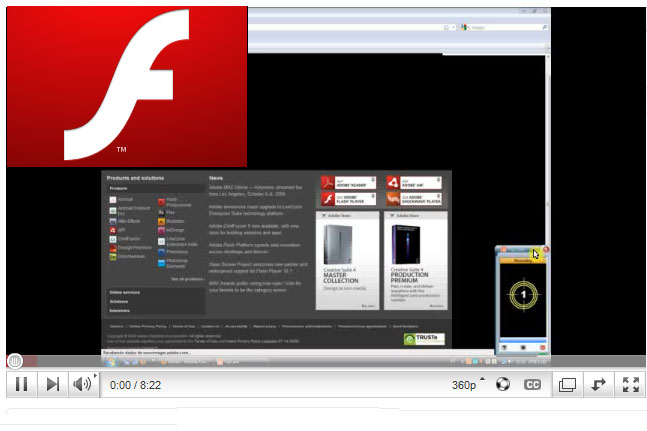Click the Dreamweaver product icon

113,257
